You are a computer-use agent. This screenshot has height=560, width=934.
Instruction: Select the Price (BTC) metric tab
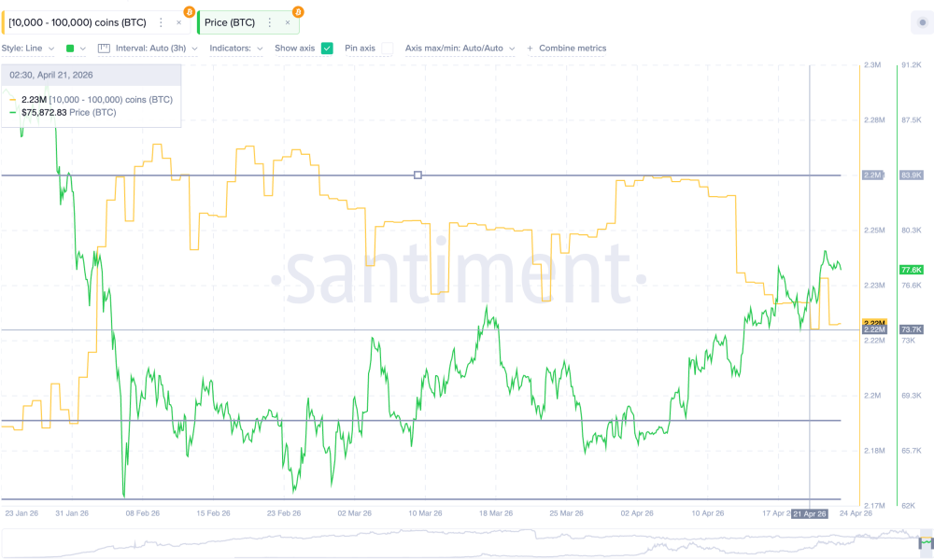[230, 22]
